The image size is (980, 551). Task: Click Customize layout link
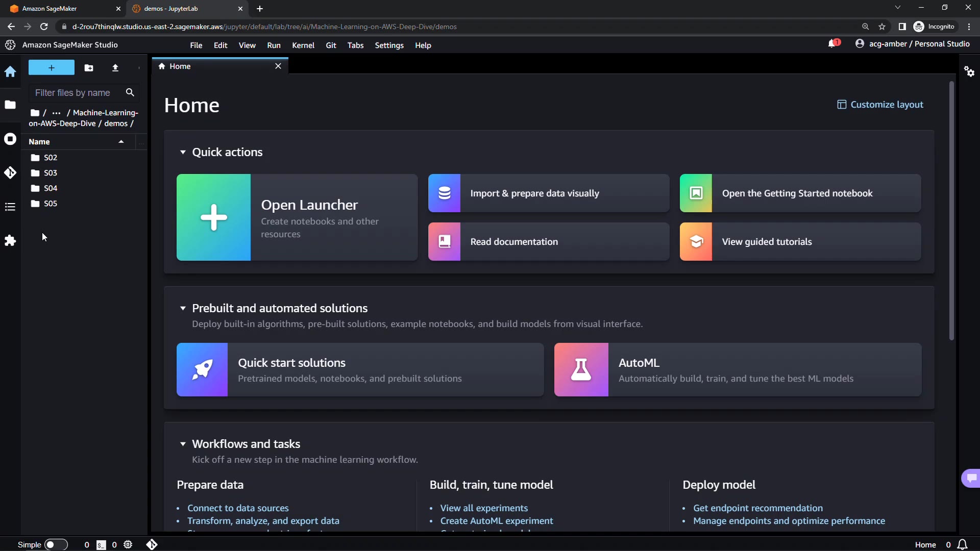click(x=880, y=105)
